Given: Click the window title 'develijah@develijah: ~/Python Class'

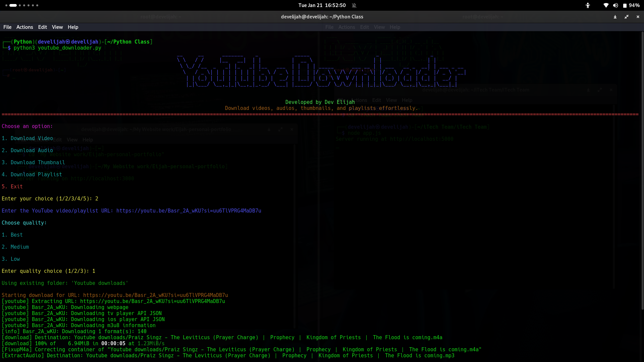Looking at the screenshot, I should click(x=322, y=17).
